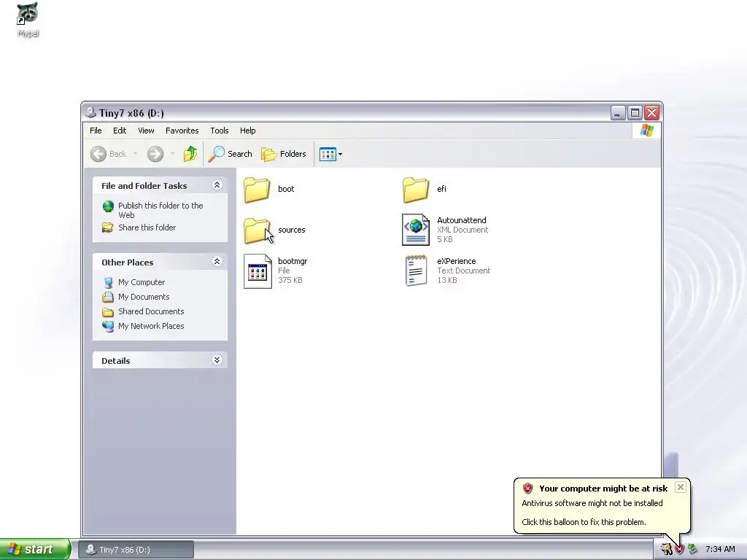Image resolution: width=747 pixels, height=560 pixels.
Task: Close the Tiny7 x86 window
Action: click(x=651, y=113)
